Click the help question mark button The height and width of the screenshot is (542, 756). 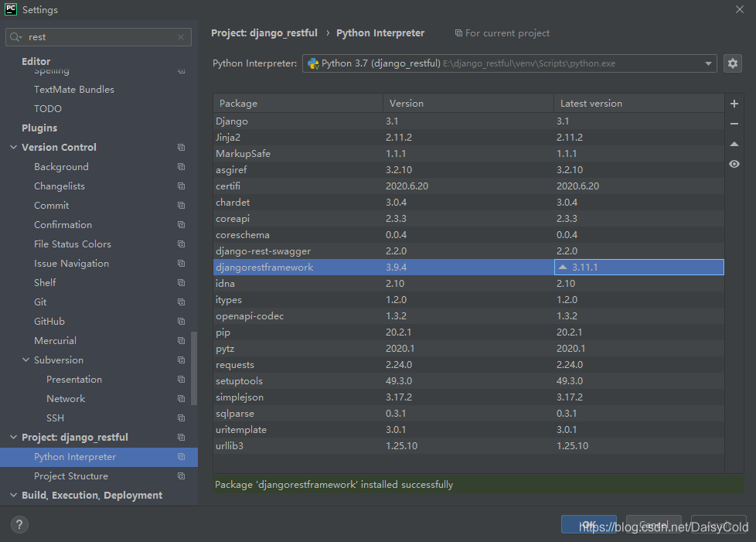[x=19, y=525]
